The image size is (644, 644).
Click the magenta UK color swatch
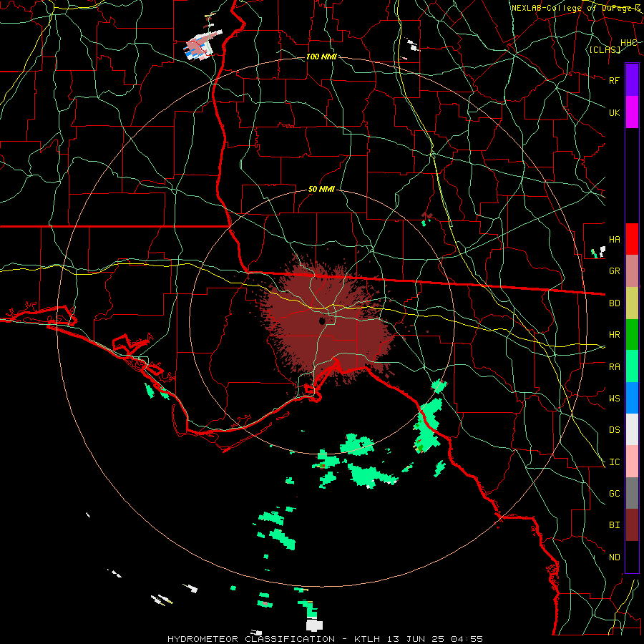(x=632, y=112)
